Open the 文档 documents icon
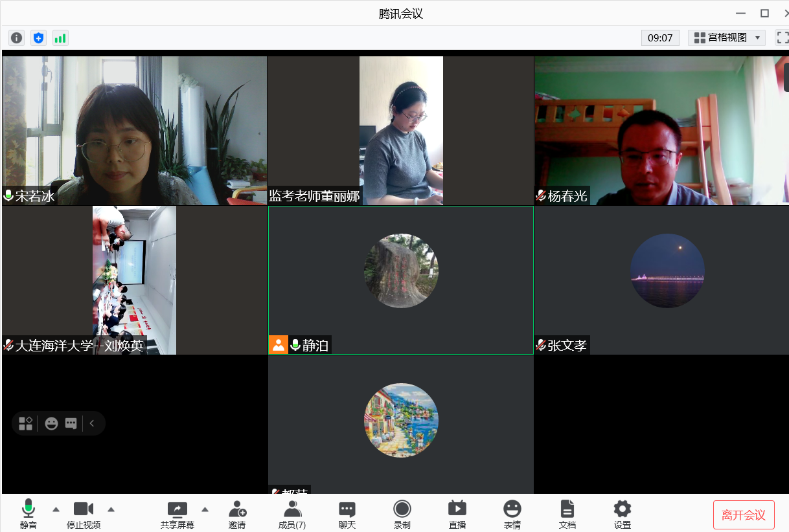Viewport: 789px width, 532px height. point(567,515)
